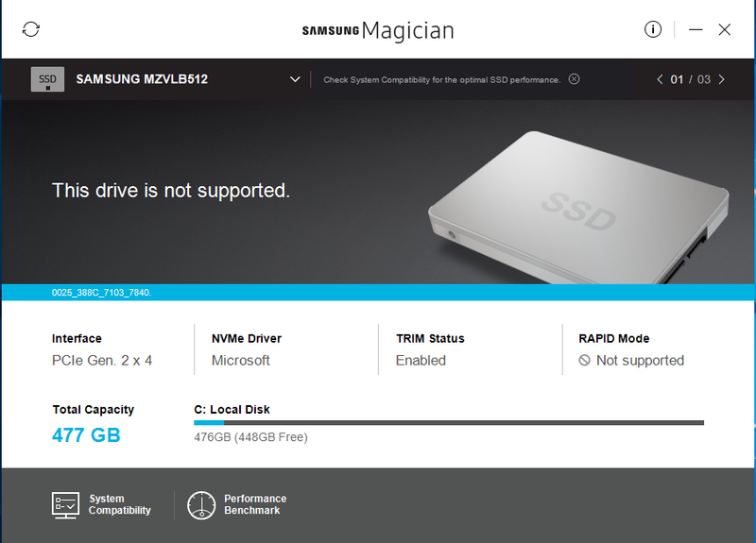The image size is (756, 543).
Task: Dismiss the compatibility notice with X icon
Action: (x=574, y=79)
